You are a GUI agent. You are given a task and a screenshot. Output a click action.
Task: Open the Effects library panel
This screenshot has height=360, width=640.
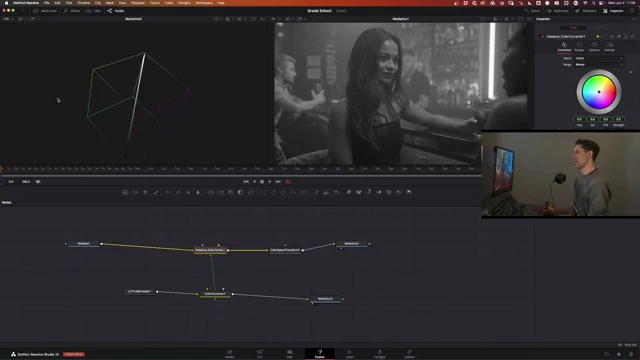(x=72, y=11)
